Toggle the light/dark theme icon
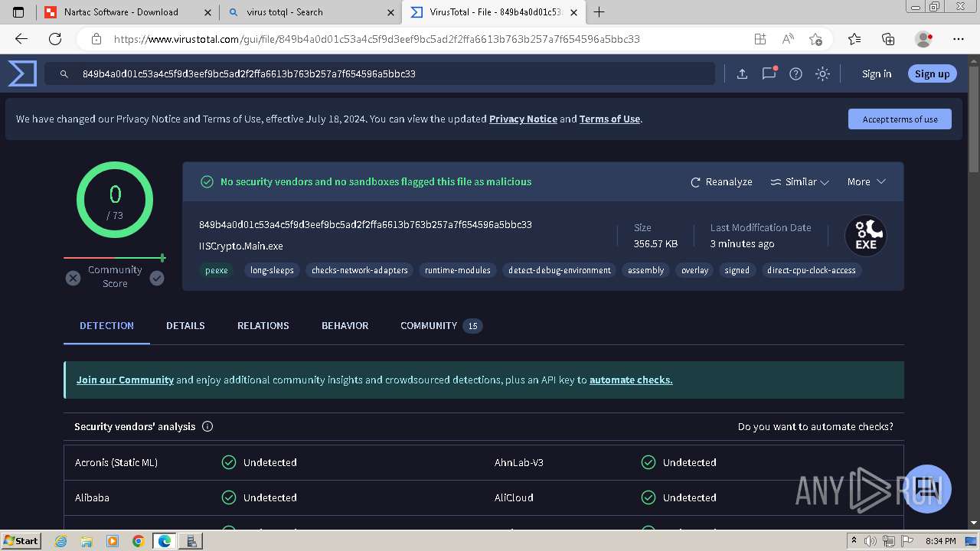The height and width of the screenshot is (551, 980). click(x=822, y=73)
